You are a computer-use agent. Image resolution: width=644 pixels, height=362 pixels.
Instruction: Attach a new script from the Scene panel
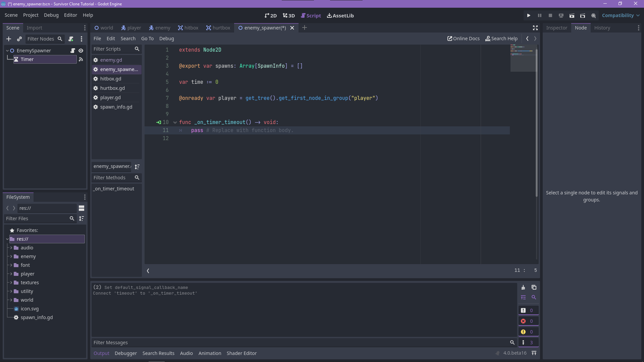click(71, 39)
